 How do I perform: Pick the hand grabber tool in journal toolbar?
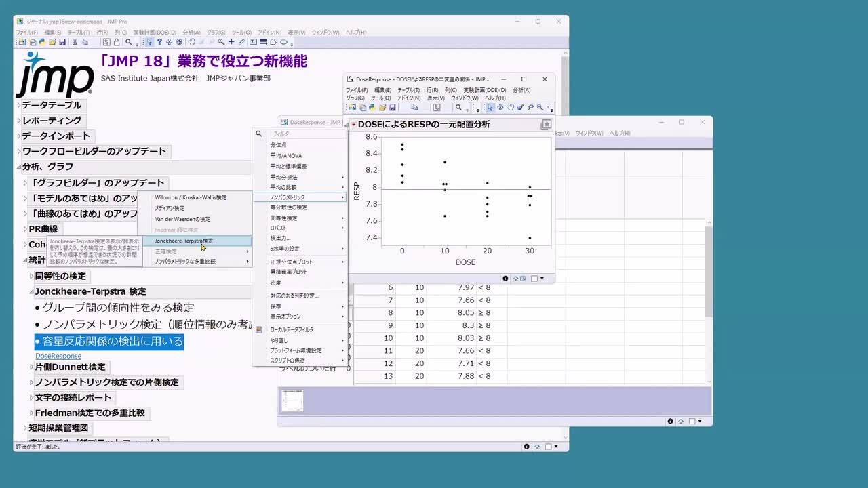[x=192, y=42]
